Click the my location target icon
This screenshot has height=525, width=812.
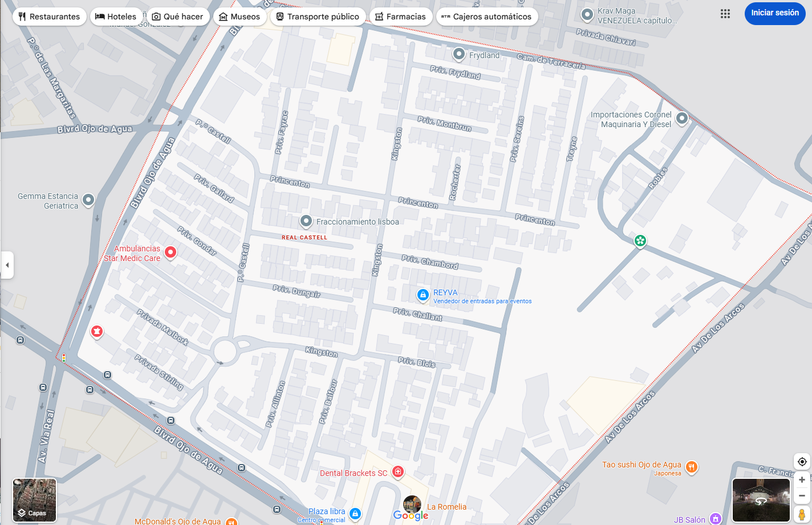pos(802,462)
